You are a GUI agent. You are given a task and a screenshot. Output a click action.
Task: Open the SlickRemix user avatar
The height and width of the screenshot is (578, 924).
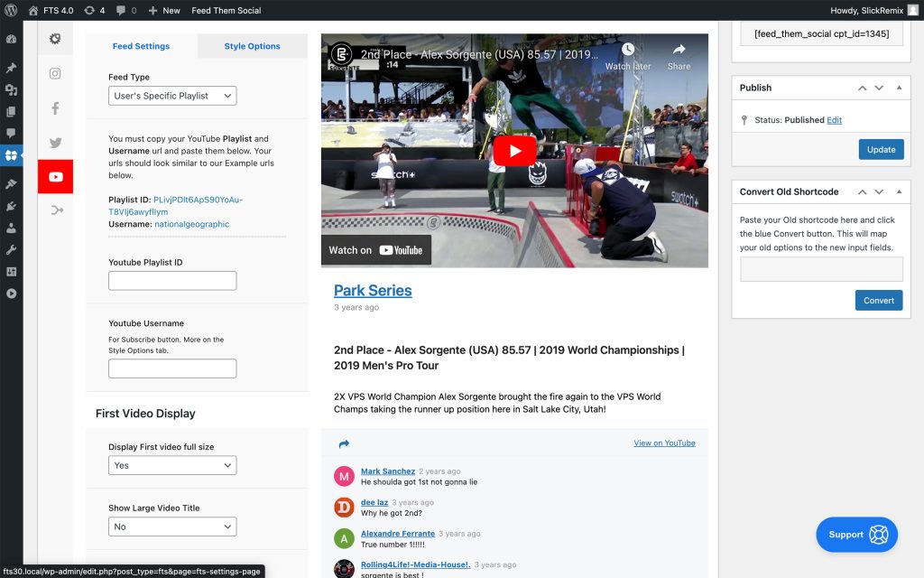[913, 10]
